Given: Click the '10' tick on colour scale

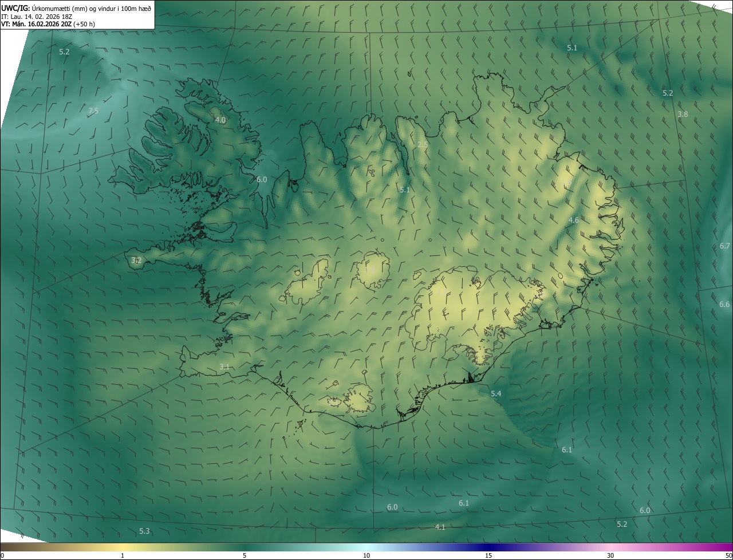Looking at the screenshot, I should 366,555.
